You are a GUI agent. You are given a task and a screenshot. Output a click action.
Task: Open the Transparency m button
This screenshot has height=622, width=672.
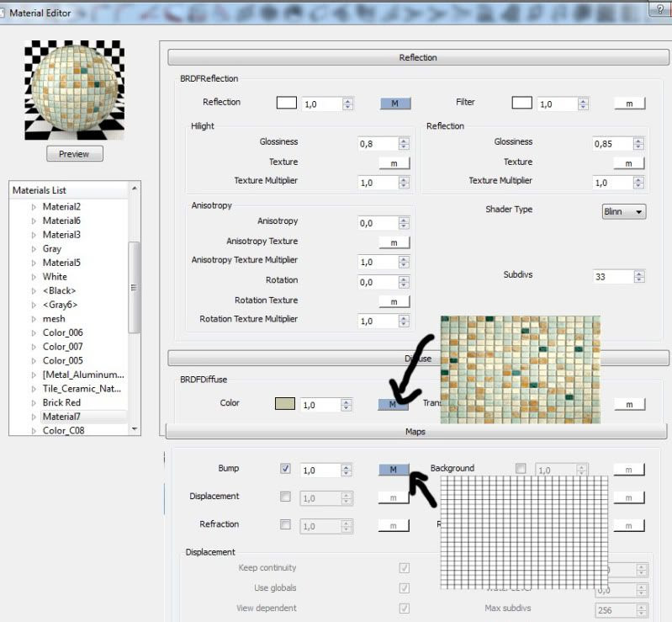(629, 404)
